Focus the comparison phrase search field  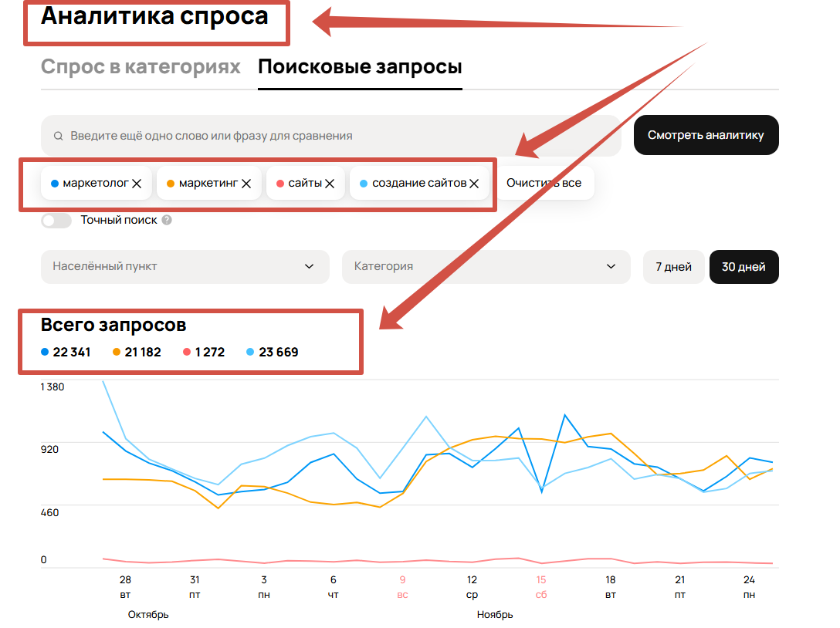point(332,136)
